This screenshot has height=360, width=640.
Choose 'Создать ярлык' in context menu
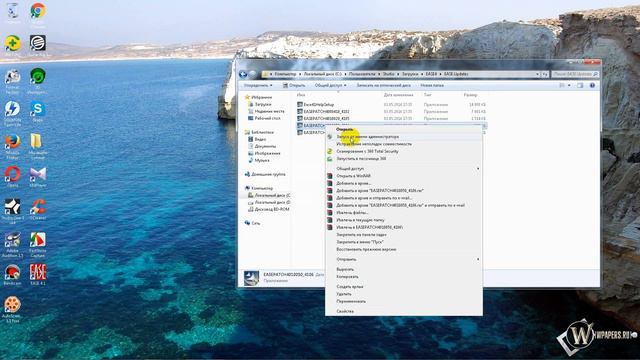click(350, 287)
